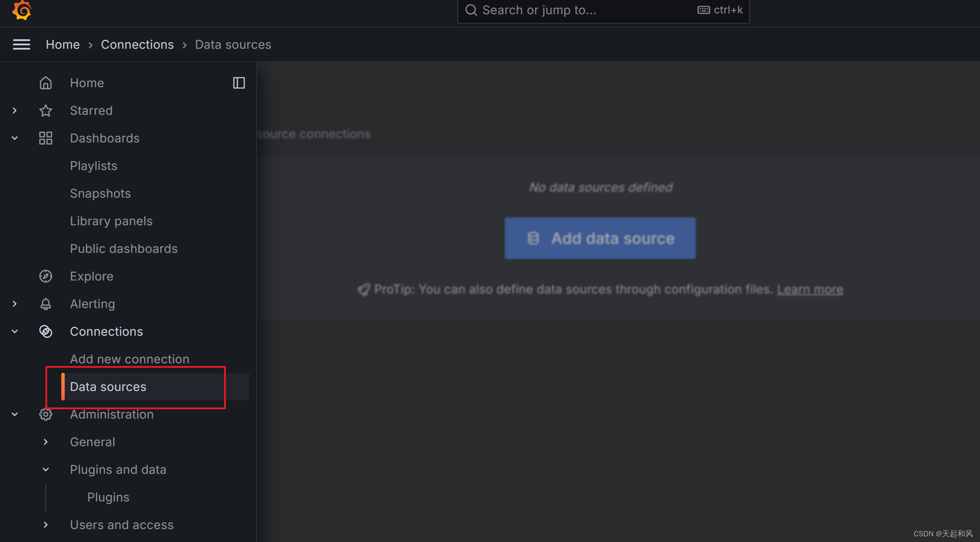This screenshot has height=542, width=980.
Task: Select Data sources in the sidebar
Action: (x=108, y=387)
